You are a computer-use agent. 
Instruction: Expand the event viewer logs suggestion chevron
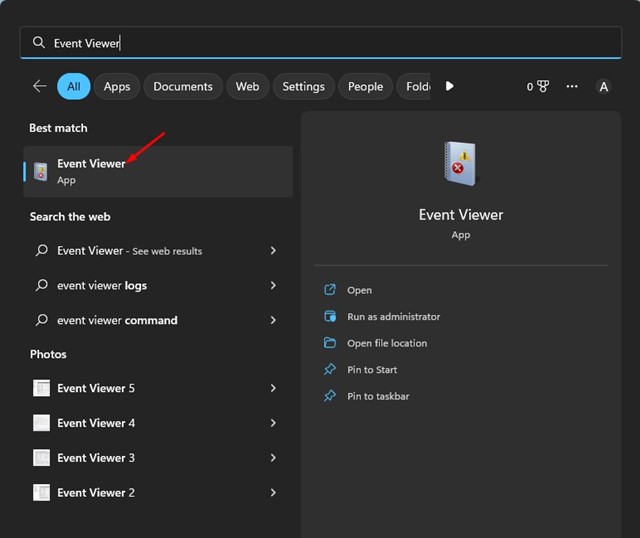click(x=273, y=285)
